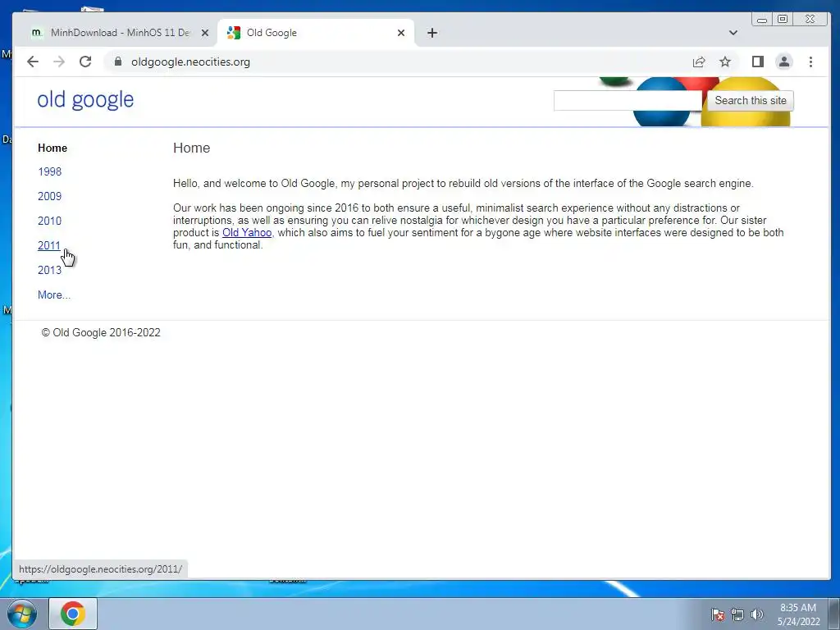View site info via the lock icon
The height and width of the screenshot is (630, 840).
point(118,62)
